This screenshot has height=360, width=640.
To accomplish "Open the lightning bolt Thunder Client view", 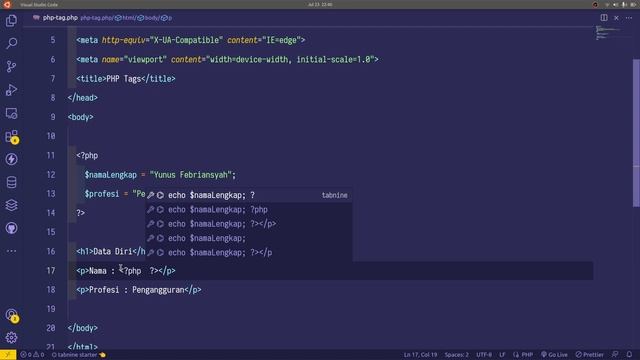I will click(x=11, y=159).
